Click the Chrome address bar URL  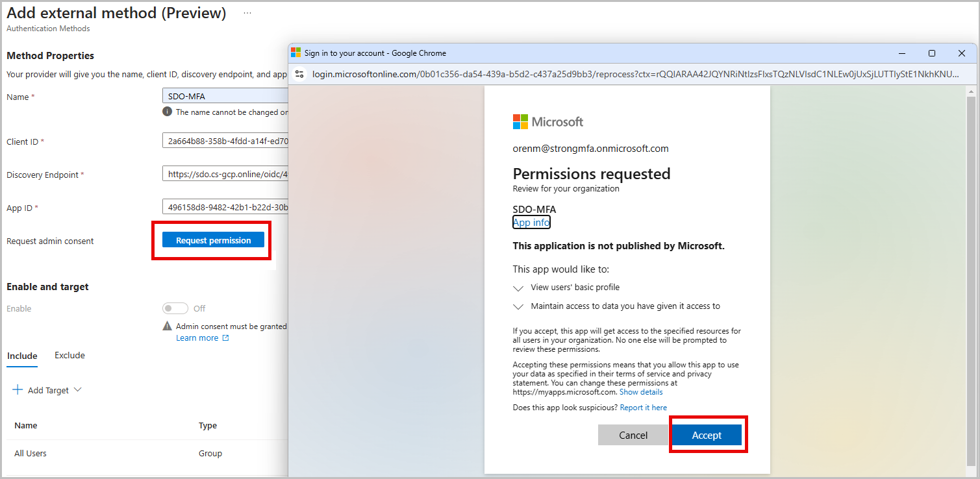coord(635,74)
